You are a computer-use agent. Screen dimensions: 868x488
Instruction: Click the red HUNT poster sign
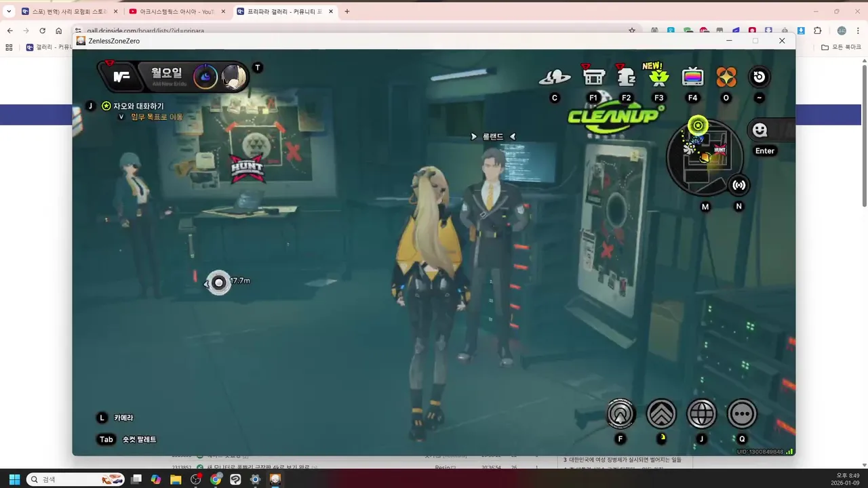[247, 167]
